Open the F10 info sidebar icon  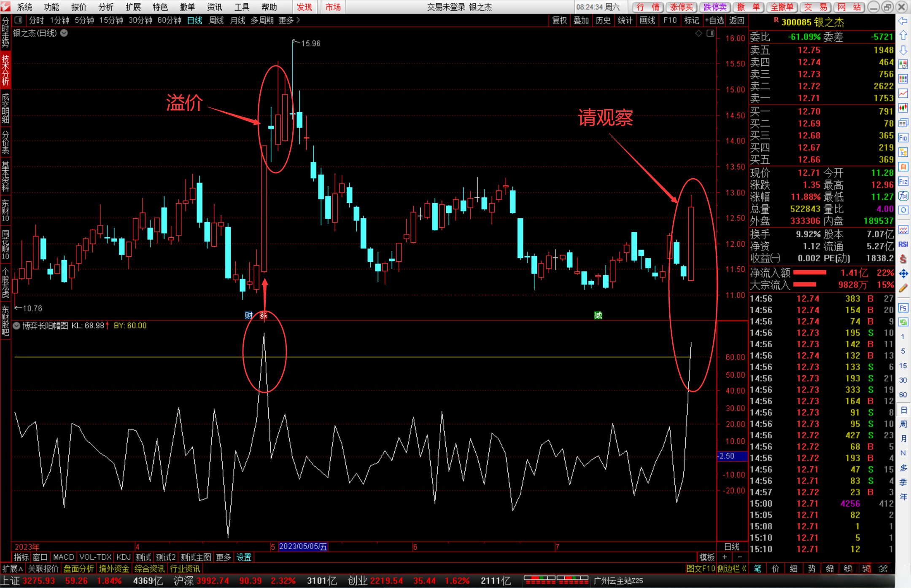tap(903, 138)
